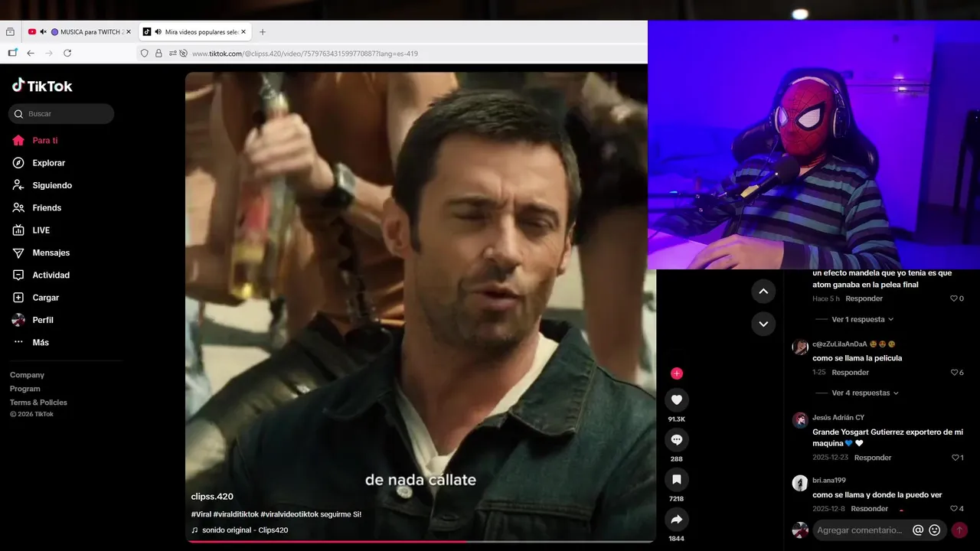Reply to Jesús Adrián CY comment
The height and width of the screenshot is (551, 980).
[873, 458]
